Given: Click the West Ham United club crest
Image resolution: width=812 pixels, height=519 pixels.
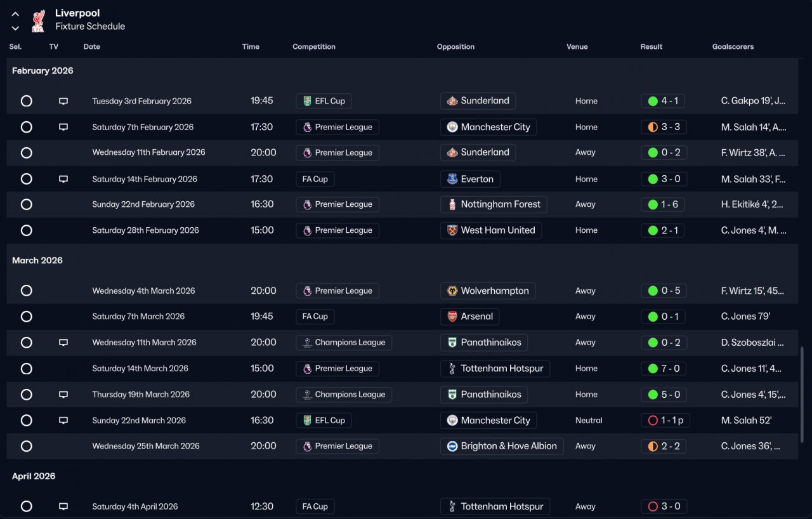Looking at the screenshot, I should [x=452, y=230].
